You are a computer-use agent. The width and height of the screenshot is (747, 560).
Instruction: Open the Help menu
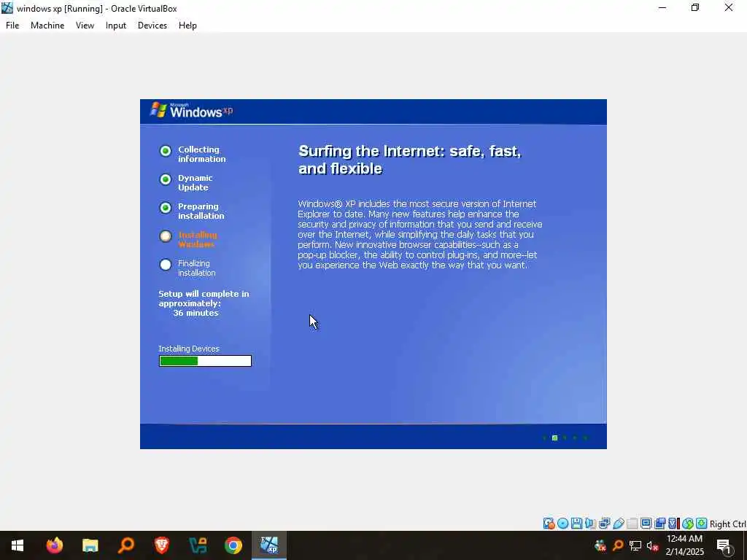187,26
